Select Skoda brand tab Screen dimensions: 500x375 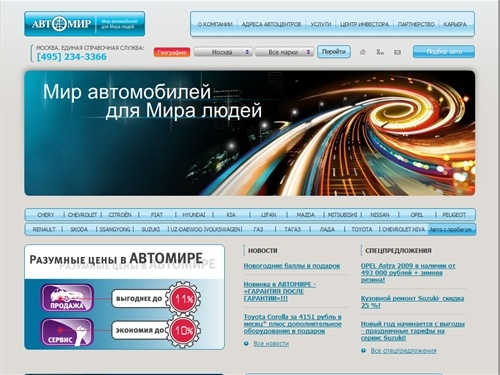(79, 229)
